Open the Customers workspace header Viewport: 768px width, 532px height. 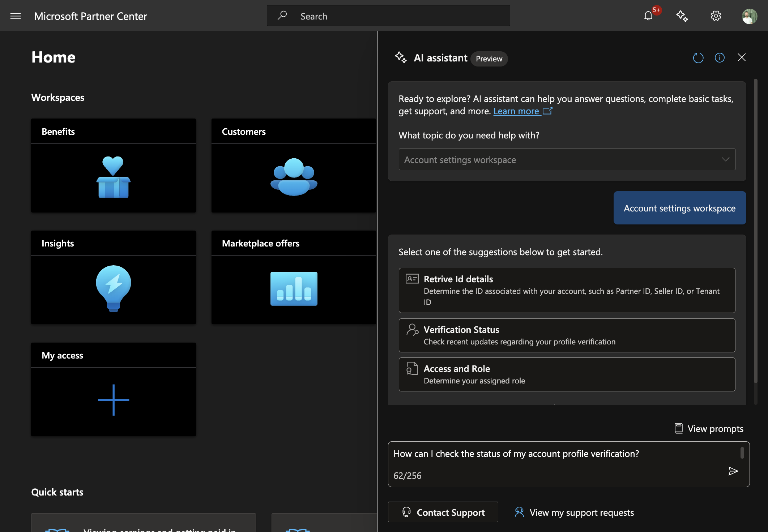[x=294, y=132]
